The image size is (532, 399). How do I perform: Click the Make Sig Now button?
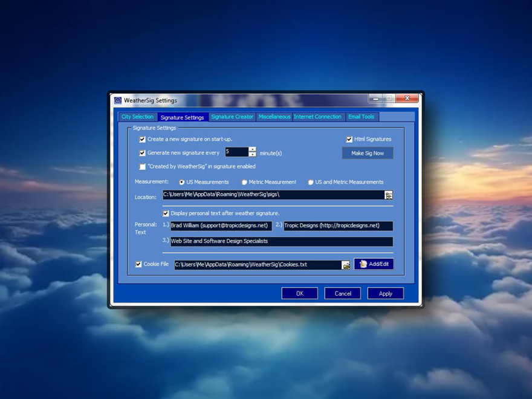pos(368,153)
